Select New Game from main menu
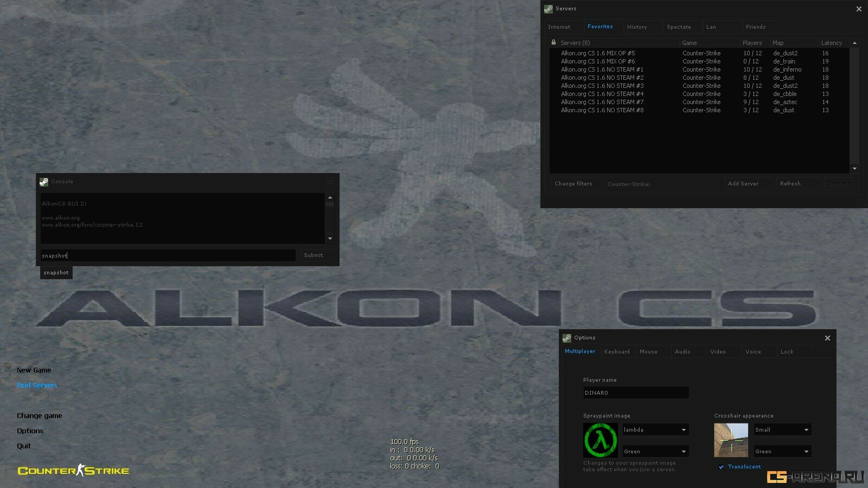This screenshot has height=488, width=868. click(x=34, y=370)
